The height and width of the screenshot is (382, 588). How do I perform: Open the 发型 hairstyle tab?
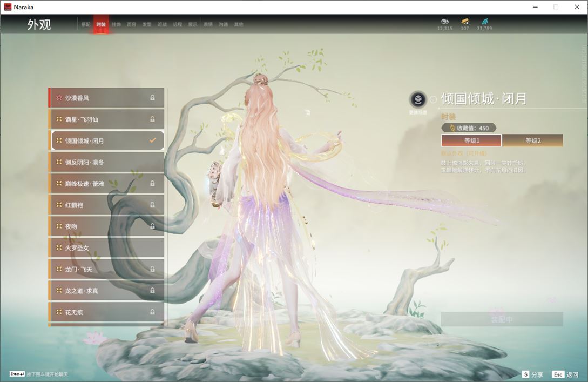point(147,24)
